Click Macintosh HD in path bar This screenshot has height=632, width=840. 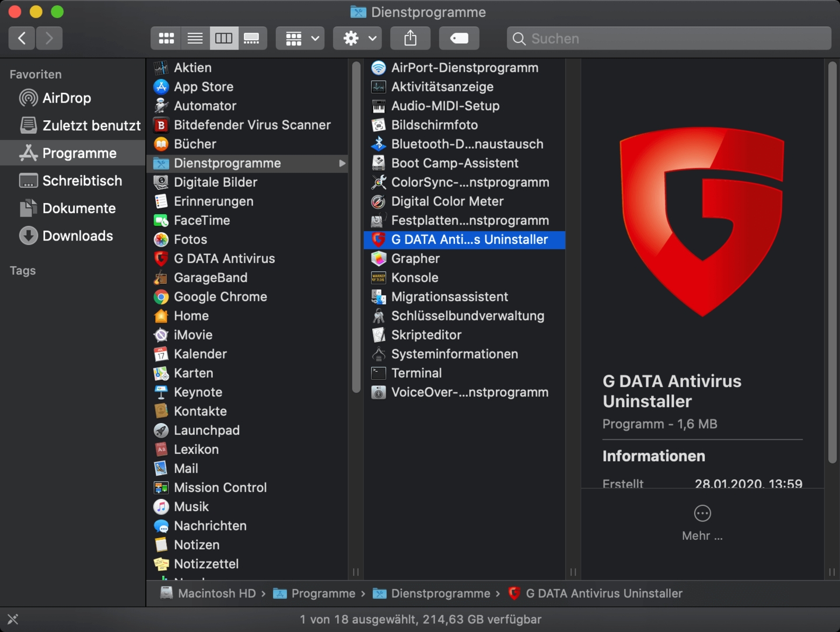(208, 593)
